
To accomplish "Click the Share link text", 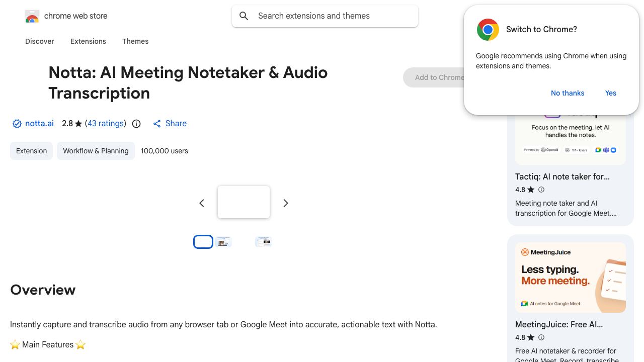I will pyautogui.click(x=176, y=123).
